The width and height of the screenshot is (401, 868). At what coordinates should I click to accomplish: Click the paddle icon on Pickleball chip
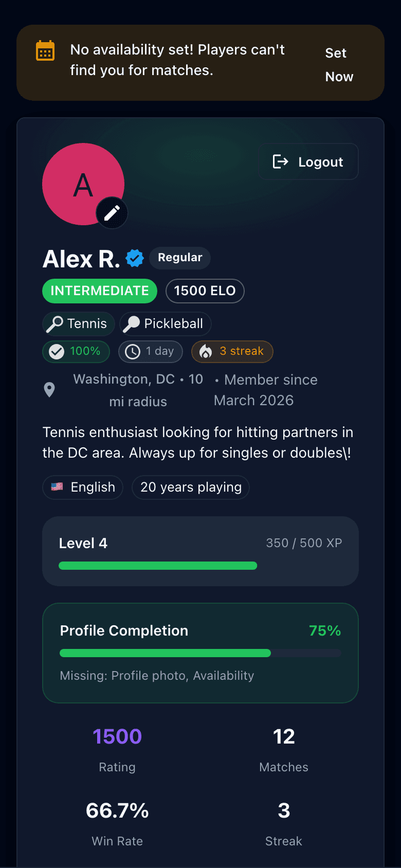tap(132, 323)
